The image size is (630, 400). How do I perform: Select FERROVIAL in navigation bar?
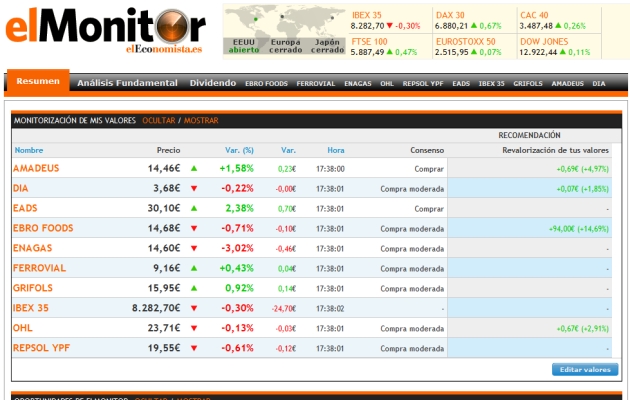click(316, 84)
